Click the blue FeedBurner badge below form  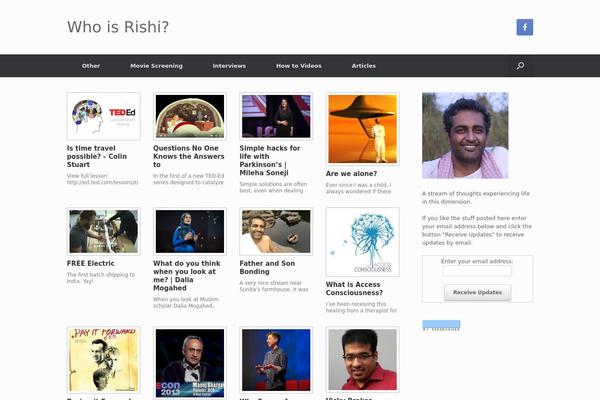(441, 325)
